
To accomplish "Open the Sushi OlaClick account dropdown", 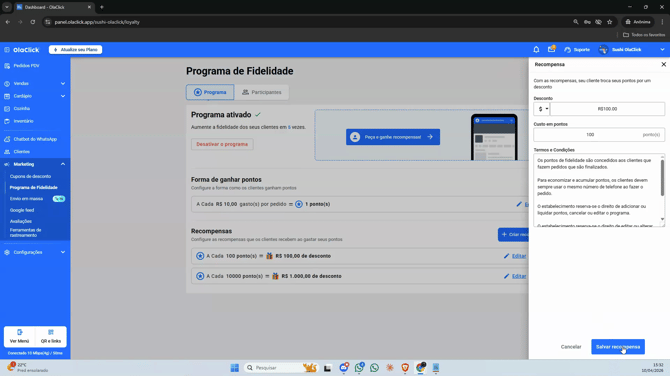I will pyautogui.click(x=632, y=50).
